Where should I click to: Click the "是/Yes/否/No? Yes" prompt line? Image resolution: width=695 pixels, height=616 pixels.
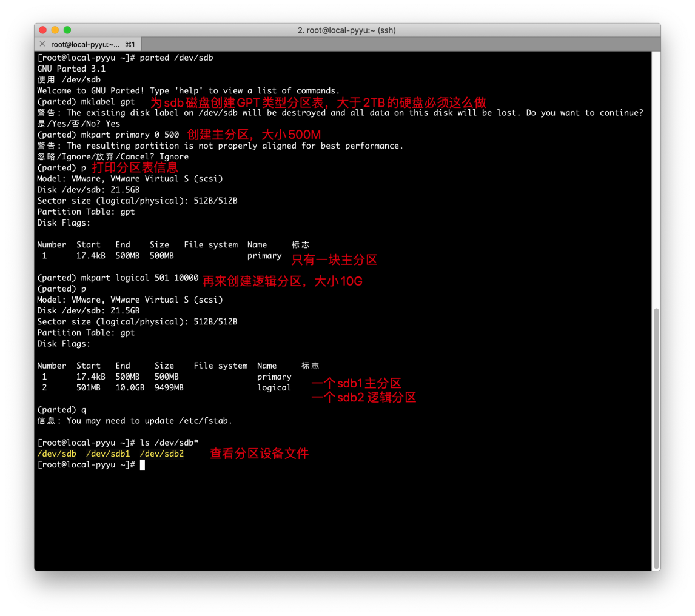pyautogui.click(x=78, y=124)
